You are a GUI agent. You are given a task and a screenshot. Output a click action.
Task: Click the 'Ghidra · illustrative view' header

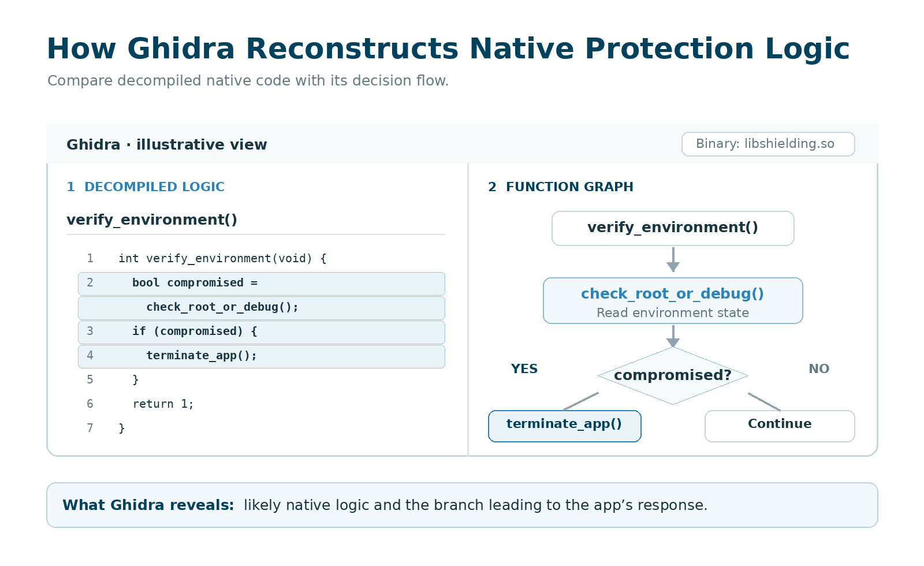coord(167,144)
